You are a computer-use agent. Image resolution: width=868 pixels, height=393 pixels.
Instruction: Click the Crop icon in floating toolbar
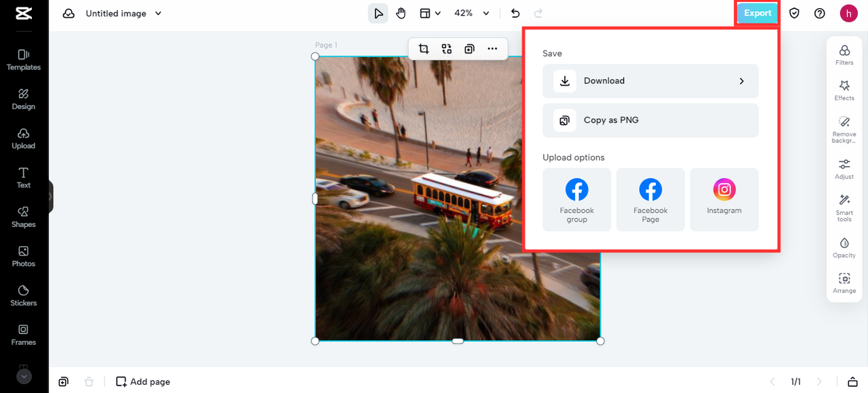point(424,49)
